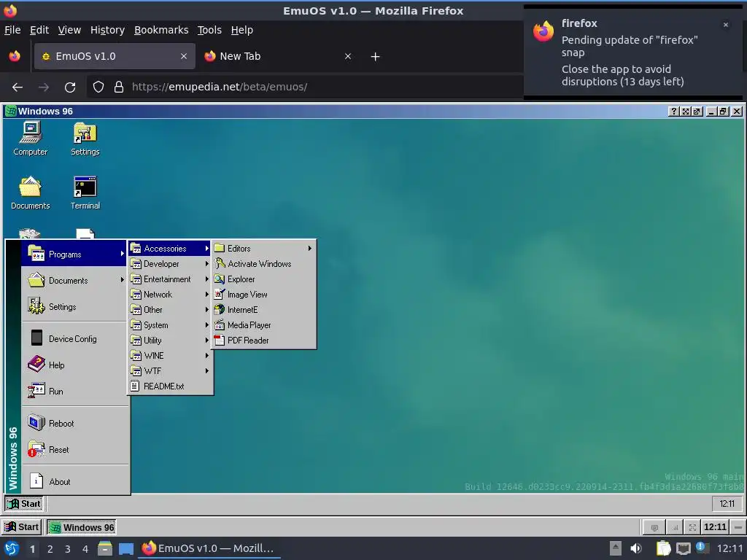The width and height of the screenshot is (747, 560).
Task: Select the EmuOS v1.0 browser tab
Action: tap(115, 56)
